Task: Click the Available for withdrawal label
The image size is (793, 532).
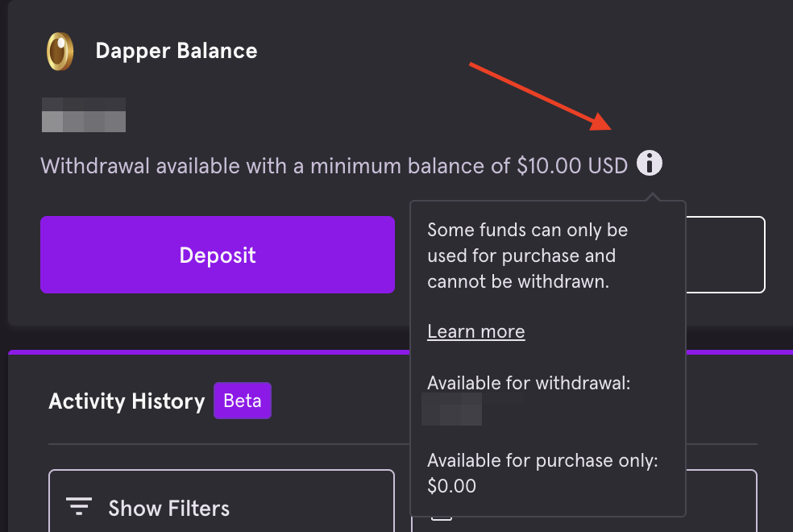Action: (529, 383)
